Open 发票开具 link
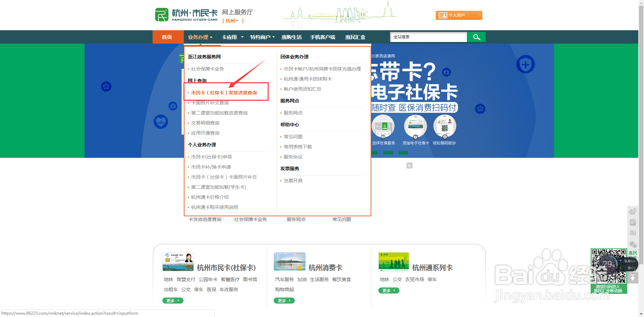 pyautogui.click(x=293, y=181)
